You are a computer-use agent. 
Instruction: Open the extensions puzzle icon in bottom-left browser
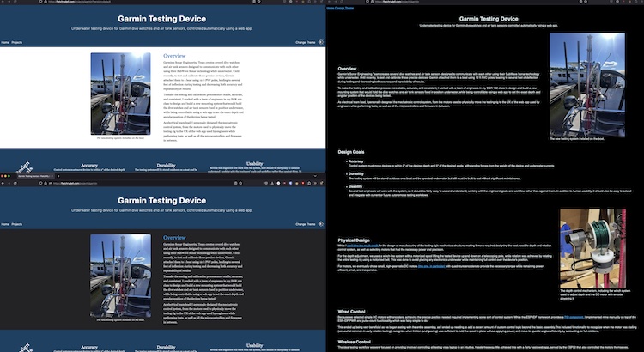(322, 183)
